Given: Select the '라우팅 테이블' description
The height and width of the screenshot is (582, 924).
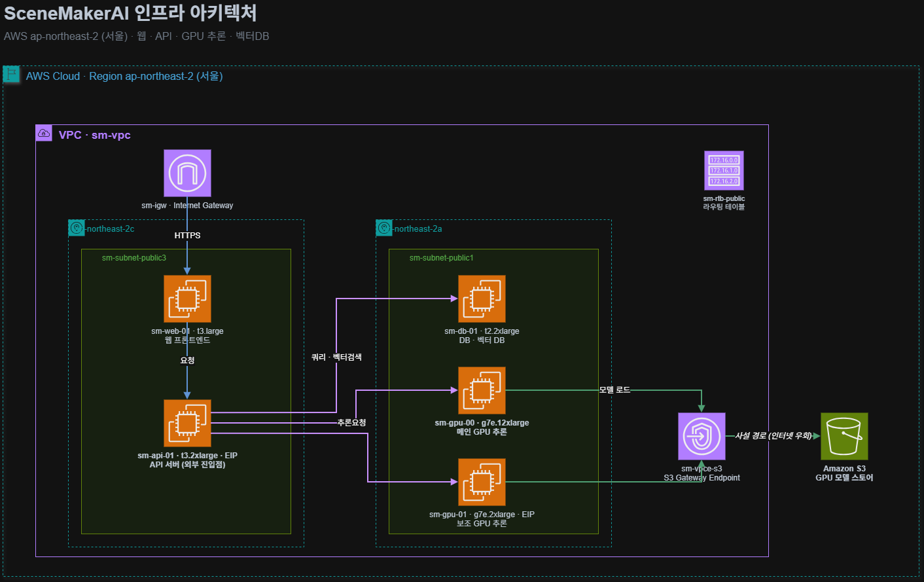Looking at the screenshot, I should point(724,207).
